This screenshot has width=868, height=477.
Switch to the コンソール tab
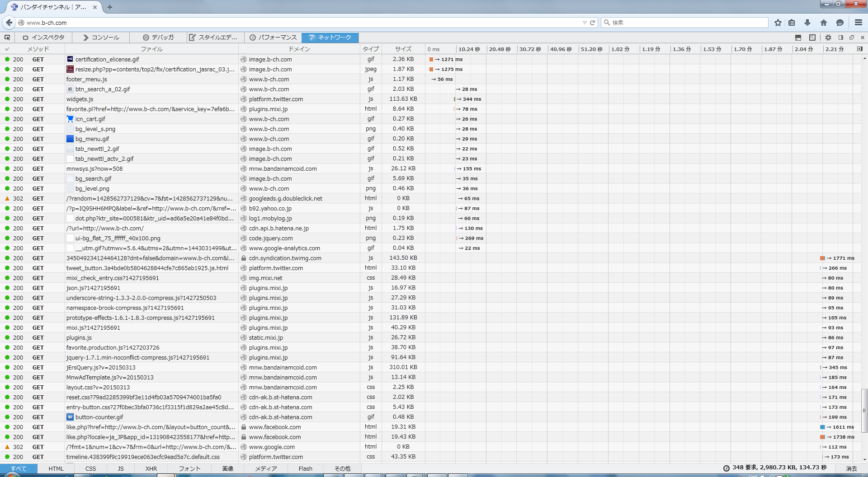pos(101,37)
